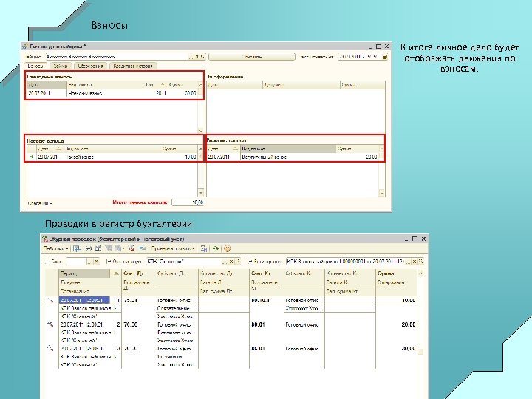Click Вид взноса header in разовые взносы
The width and height of the screenshot is (532, 399).
click(x=288, y=149)
